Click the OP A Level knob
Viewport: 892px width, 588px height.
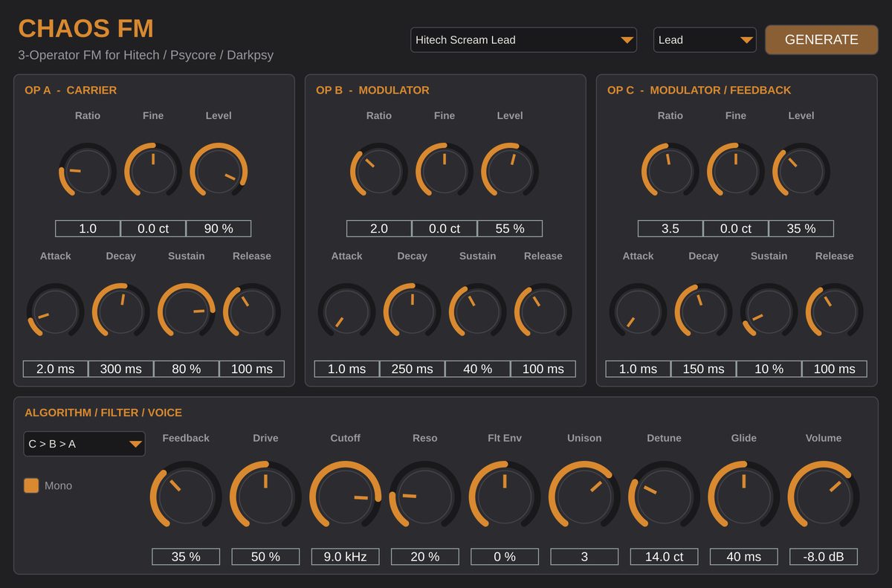click(x=219, y=171)
